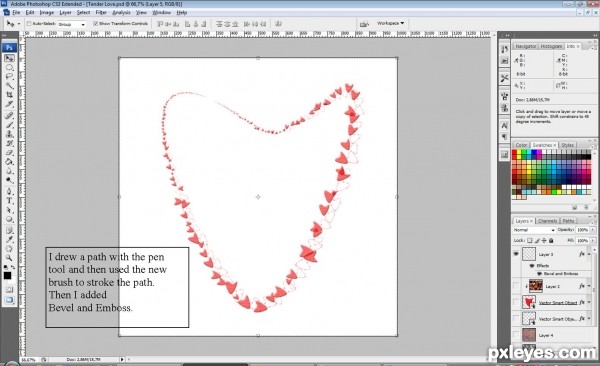Select the History Brush tool
This screenshot has width=600, height=366.
click(9, 143)
